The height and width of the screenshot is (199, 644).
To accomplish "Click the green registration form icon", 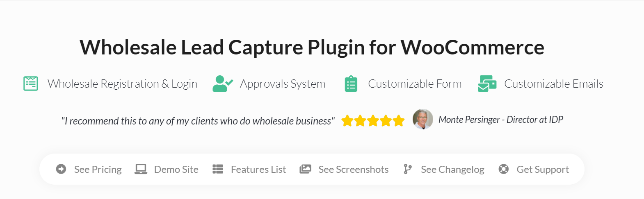I will pyautogui.click(x=31, y=84).
